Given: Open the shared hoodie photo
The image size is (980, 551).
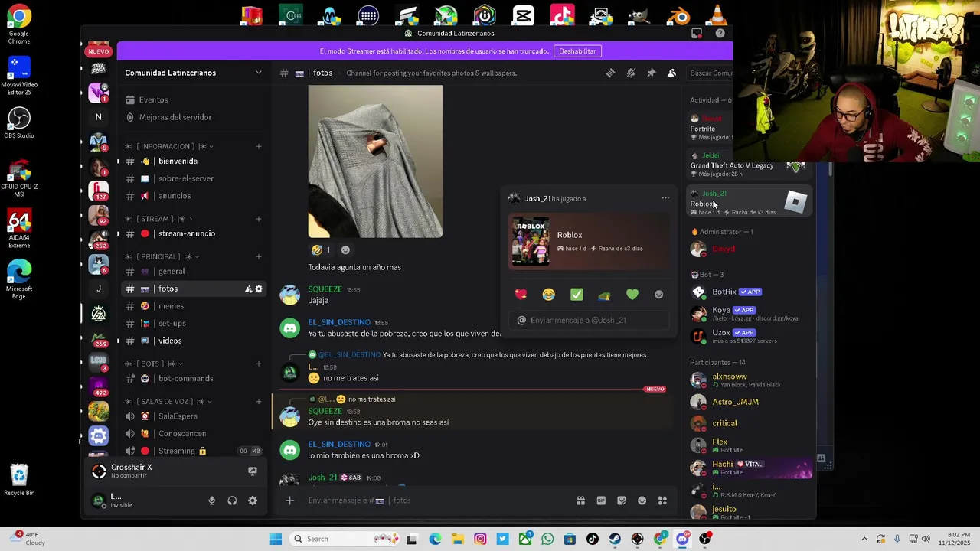Looking at the screenshot, I should (x=375, y=161).
